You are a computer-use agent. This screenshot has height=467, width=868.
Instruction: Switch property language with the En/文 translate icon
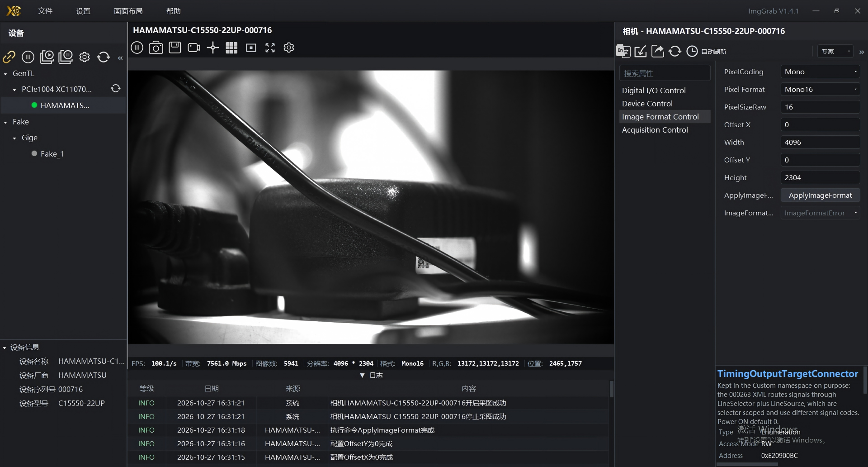pyautogui.click(x=623, y=51)
